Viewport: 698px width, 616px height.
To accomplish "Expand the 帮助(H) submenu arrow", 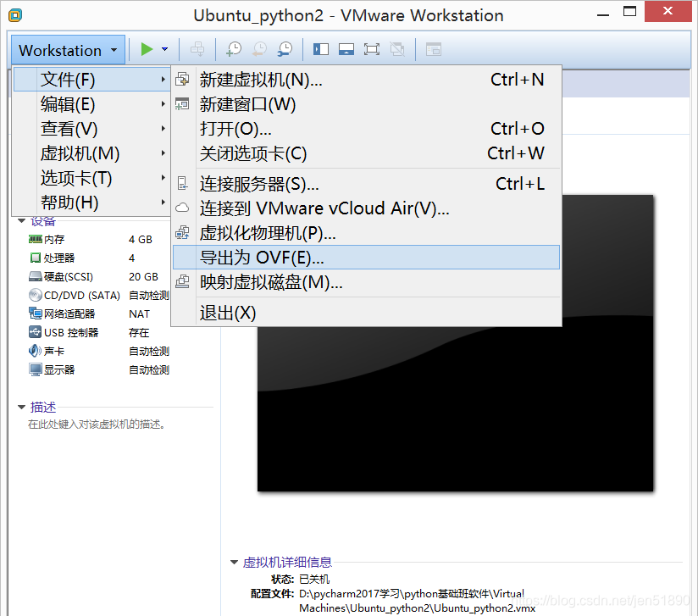I will (x=163, y=203).
